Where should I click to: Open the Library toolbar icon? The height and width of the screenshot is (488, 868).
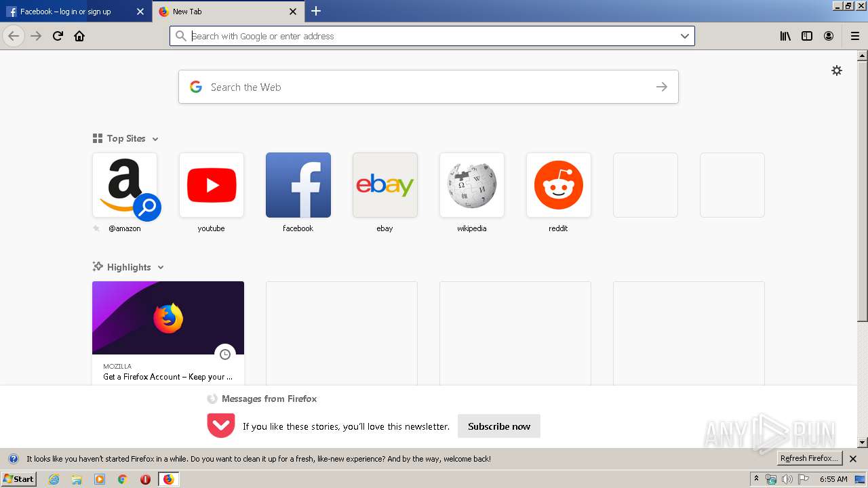tap(785, 36)
